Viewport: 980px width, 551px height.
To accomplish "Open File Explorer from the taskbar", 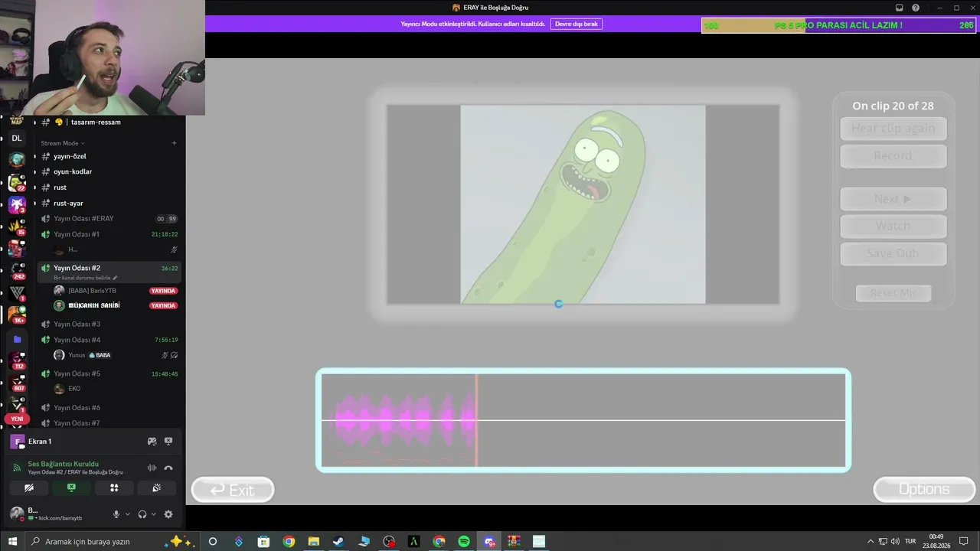I will [x=313, y=541].
